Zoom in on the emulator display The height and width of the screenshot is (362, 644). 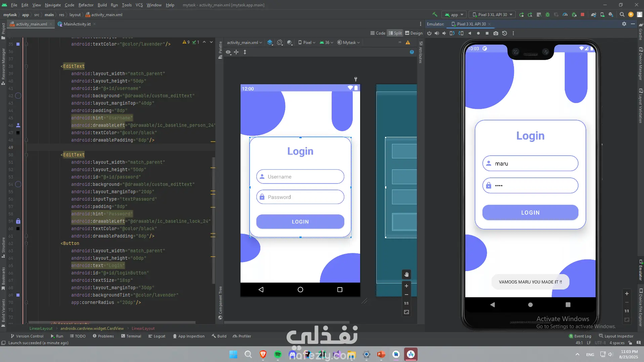627,294
